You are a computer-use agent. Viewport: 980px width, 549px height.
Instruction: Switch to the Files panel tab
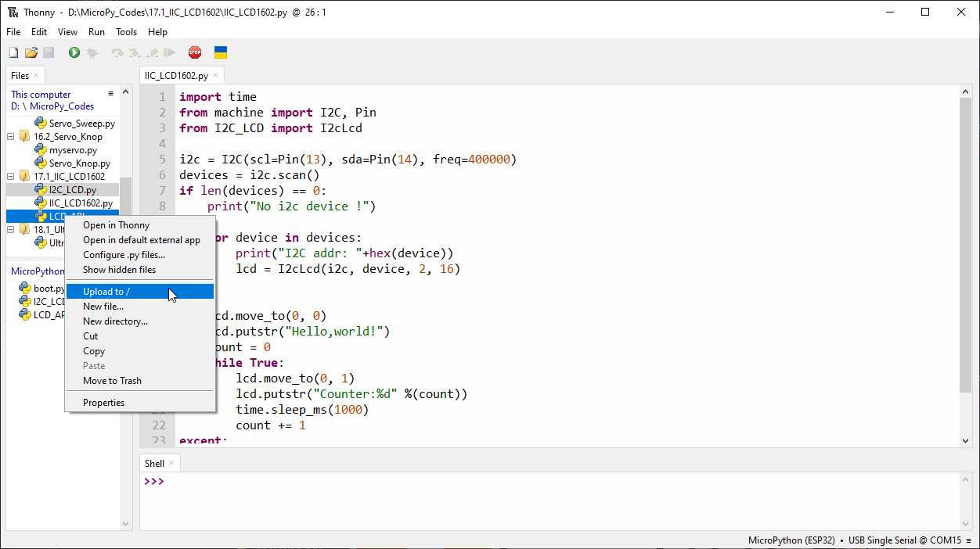tap(20, 76)
